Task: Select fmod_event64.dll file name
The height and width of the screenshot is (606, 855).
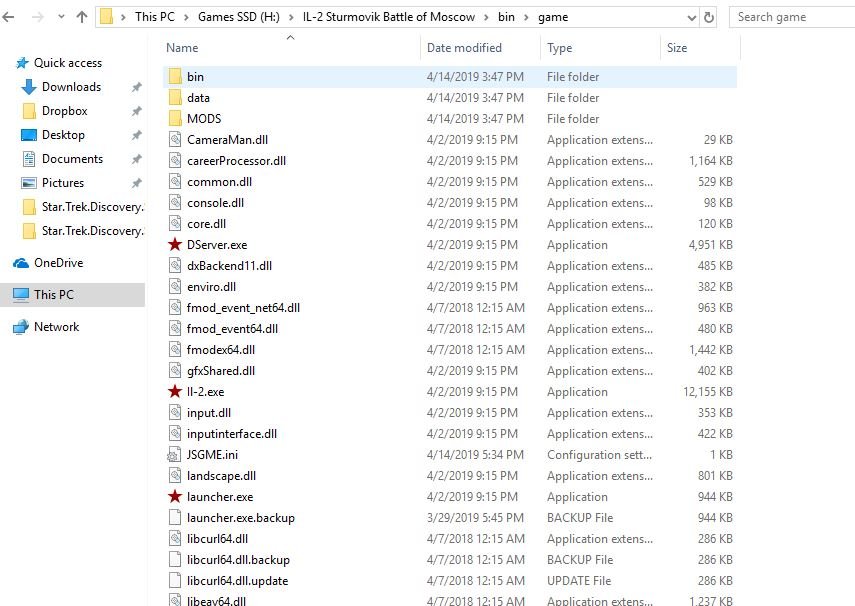Action: (232, 329)
